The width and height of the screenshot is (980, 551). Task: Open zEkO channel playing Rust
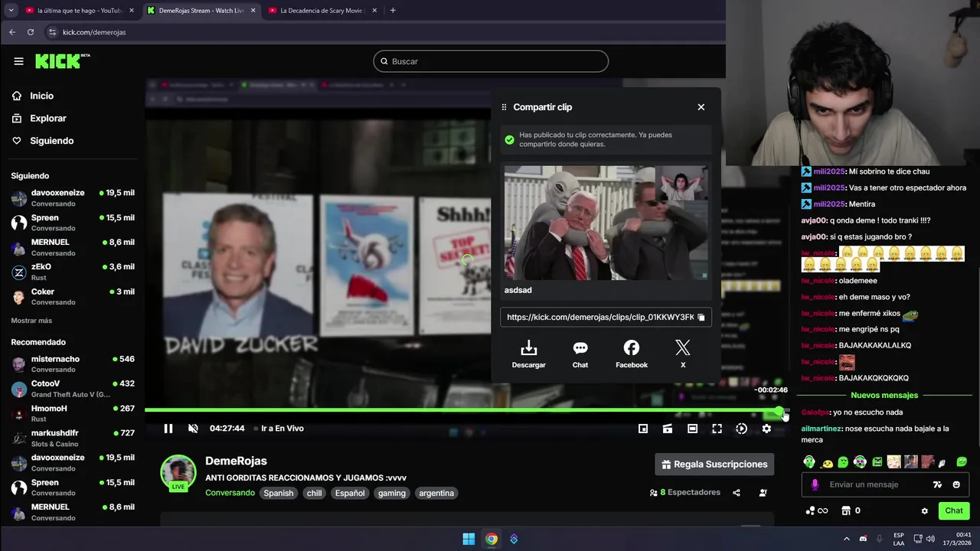(x=73, y=272)
